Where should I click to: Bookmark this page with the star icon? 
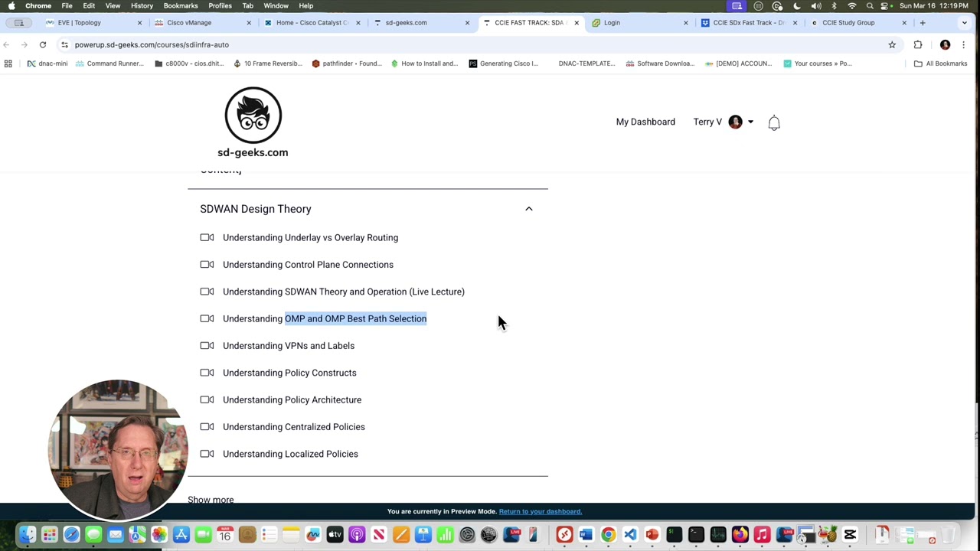coord(892,45)
